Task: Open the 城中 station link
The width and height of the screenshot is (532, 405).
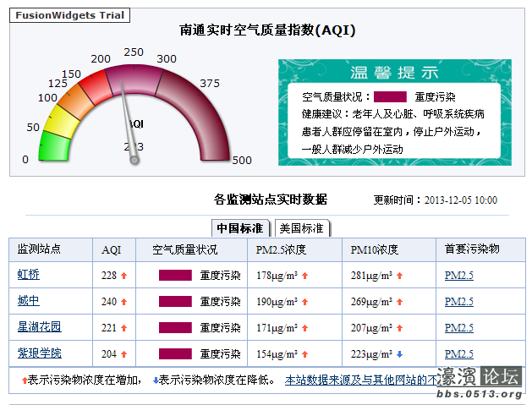Action: click(29, 301)
